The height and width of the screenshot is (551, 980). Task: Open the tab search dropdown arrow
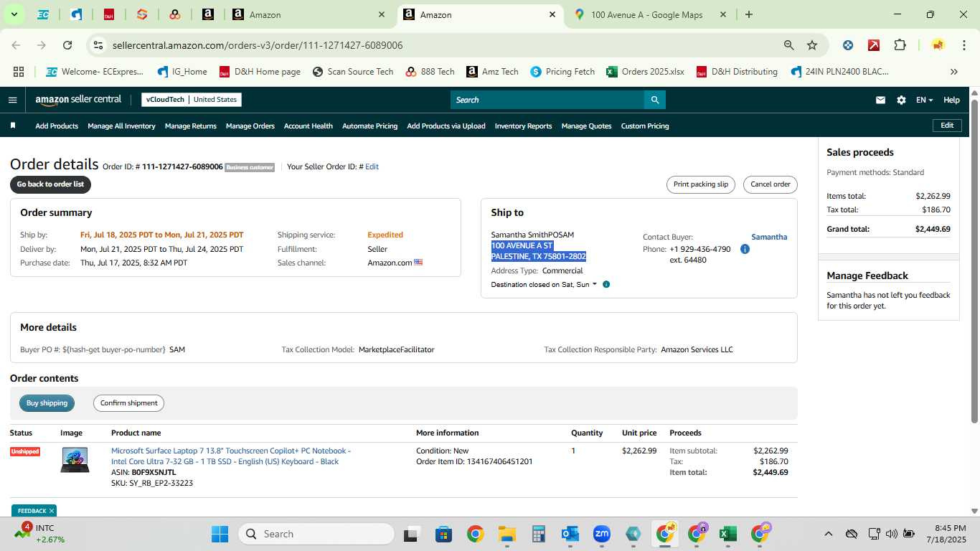pyautogui.click(x=14, y=14)
